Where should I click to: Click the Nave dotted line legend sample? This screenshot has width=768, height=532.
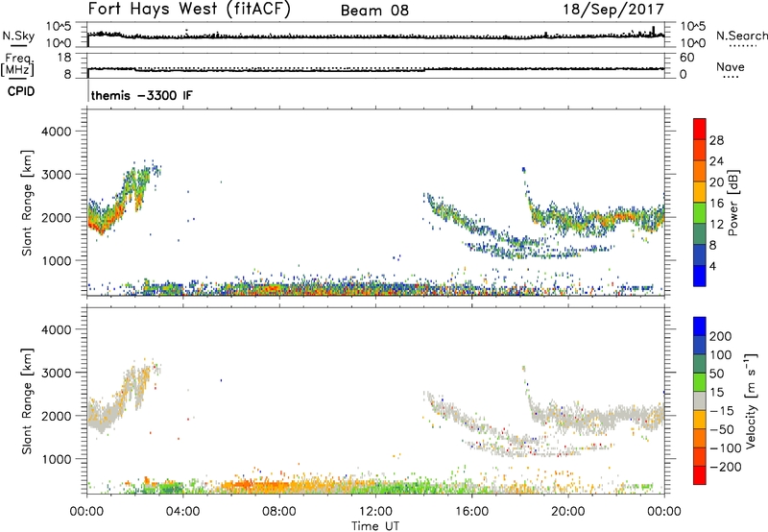tap(731, 77)
